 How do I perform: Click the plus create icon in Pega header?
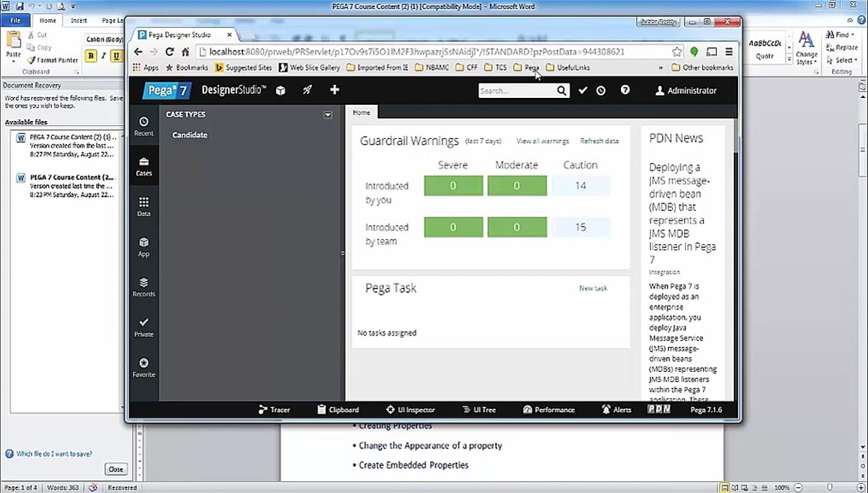[334, 90]
